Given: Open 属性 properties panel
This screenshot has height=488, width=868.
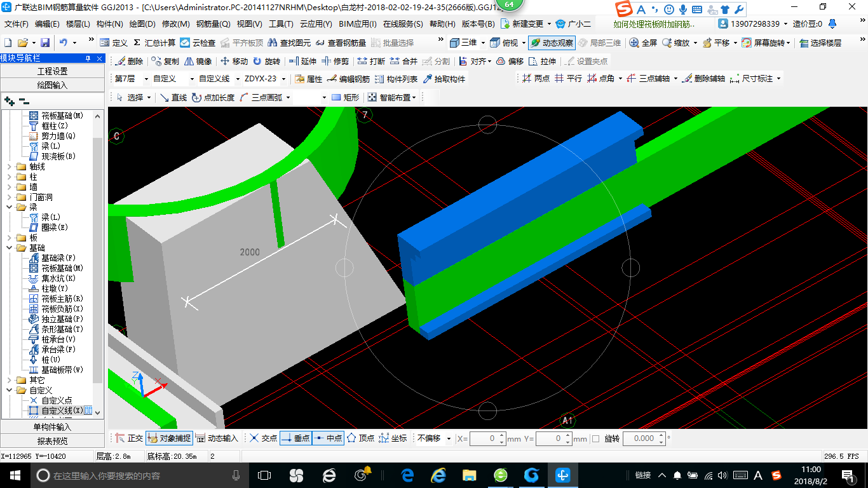Looking at the screenshot, I should click(309, 79).
